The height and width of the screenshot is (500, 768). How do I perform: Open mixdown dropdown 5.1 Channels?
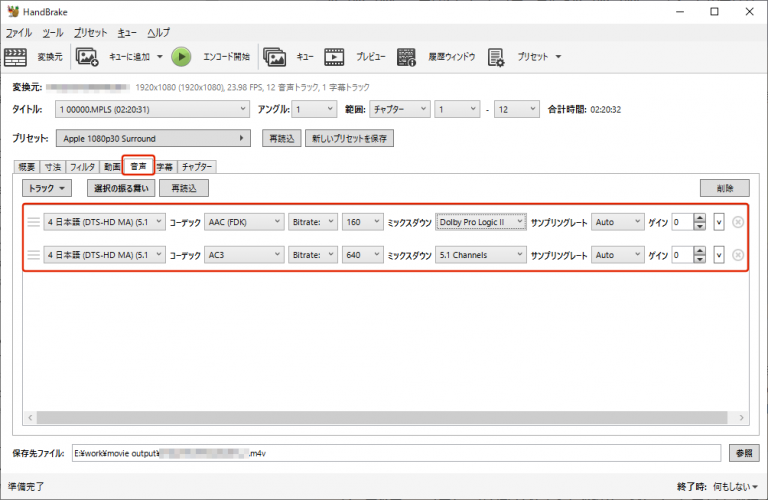(x=480, y=255)
